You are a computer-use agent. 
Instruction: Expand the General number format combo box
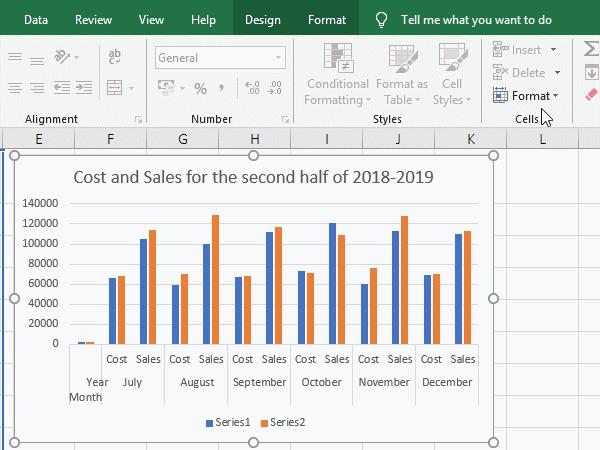[x=276, y=58]
